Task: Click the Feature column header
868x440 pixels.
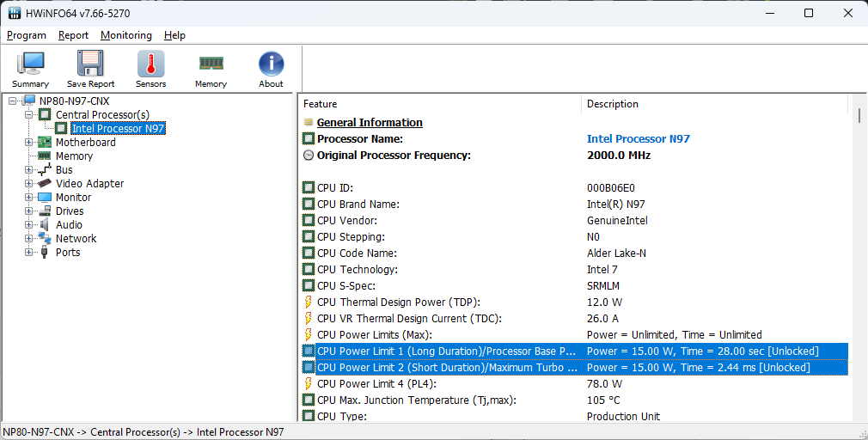Action: pos(439,104)
